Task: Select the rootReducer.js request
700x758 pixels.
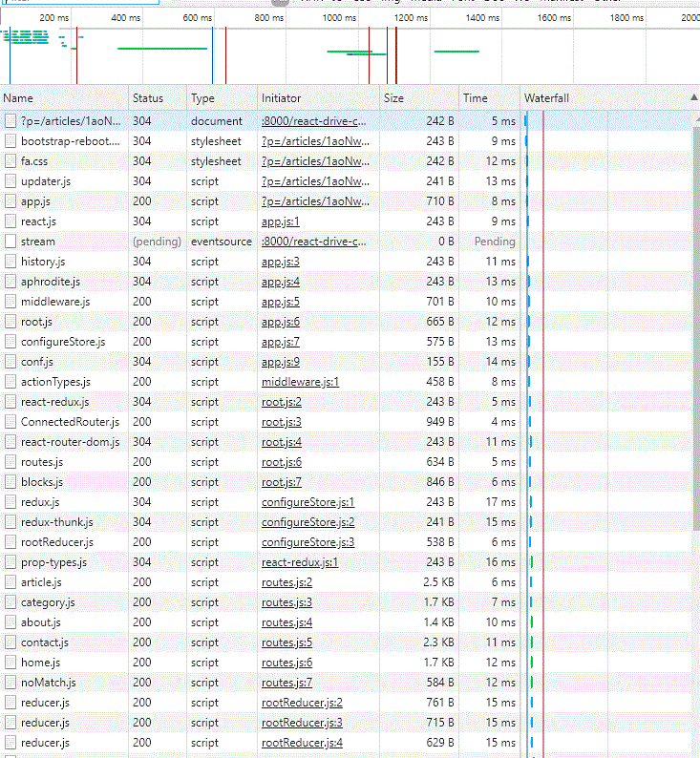Action: pyautogui.click(x=346, y=542)
